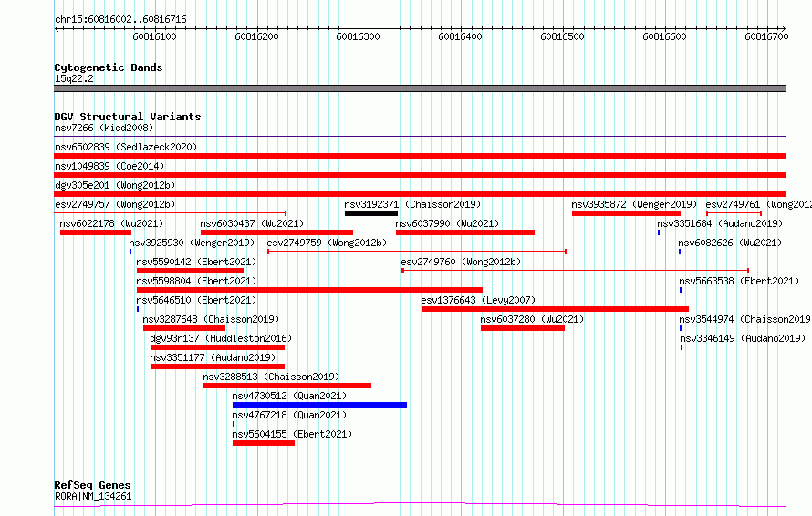Click the red bar under esv1376643
This screenshot has height=516, width=812.
(x=555, y=309)
